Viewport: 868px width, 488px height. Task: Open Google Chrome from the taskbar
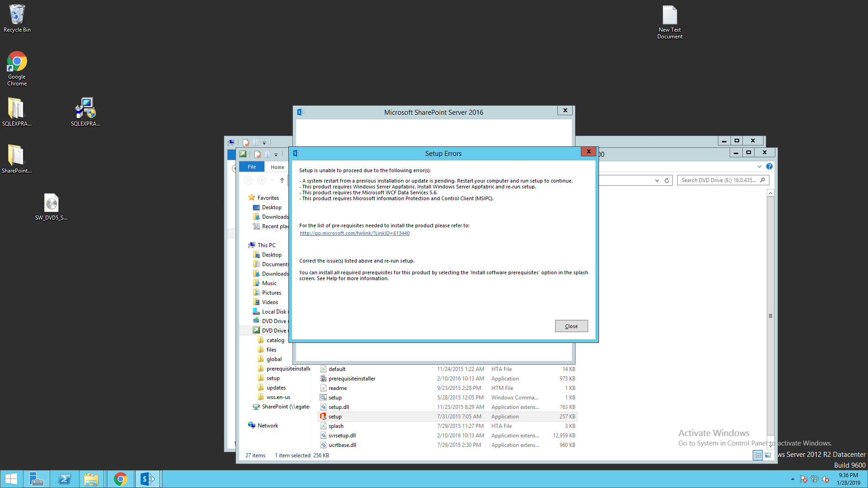[x=120, y=479]
